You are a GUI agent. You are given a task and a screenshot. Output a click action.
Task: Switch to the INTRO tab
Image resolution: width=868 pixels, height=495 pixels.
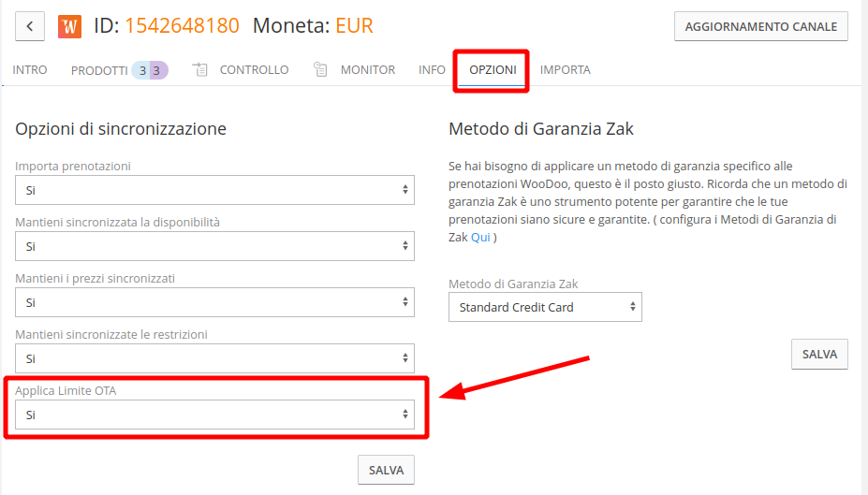[30, 69]
